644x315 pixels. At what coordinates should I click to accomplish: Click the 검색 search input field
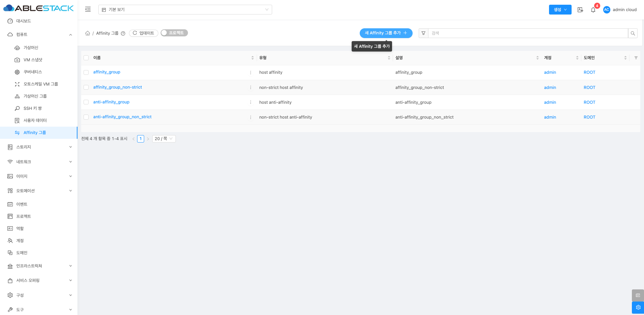pos(528,33)
